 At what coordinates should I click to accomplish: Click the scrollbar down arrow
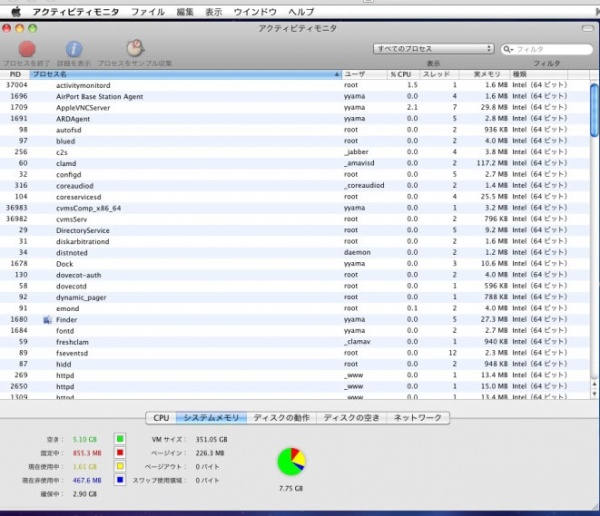pos(594,394)
